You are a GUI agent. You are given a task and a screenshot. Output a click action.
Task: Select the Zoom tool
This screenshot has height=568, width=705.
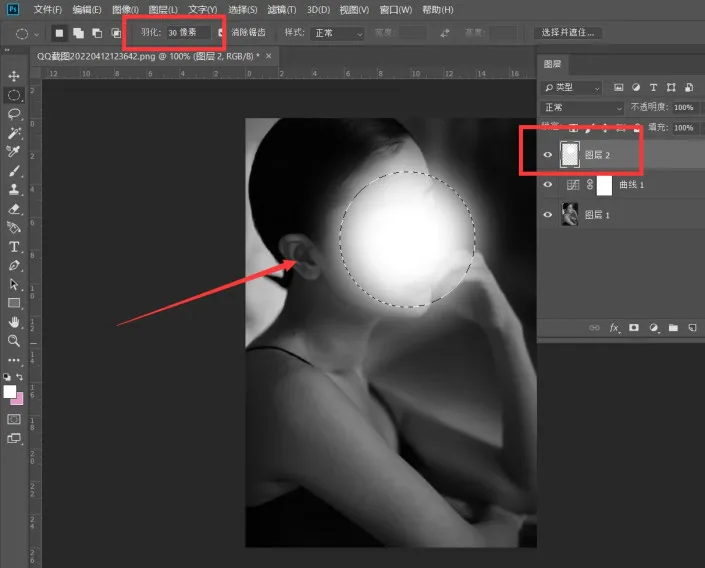click(14, 341)
